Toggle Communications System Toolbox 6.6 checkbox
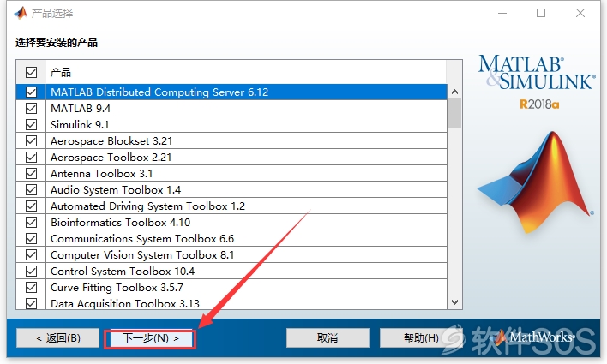 pos(31,238)
